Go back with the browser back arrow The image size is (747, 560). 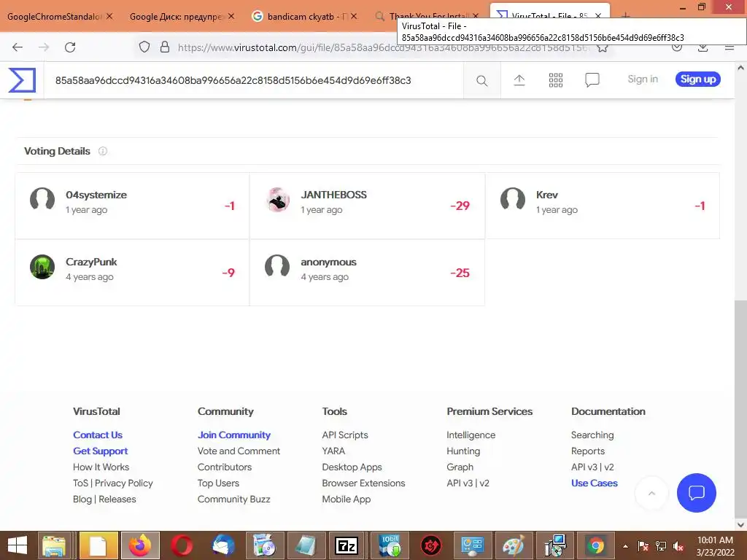click(x=18, y=47)
